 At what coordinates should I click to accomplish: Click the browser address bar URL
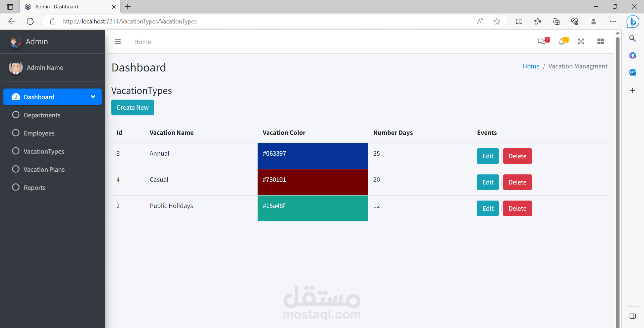coord(129,21)
